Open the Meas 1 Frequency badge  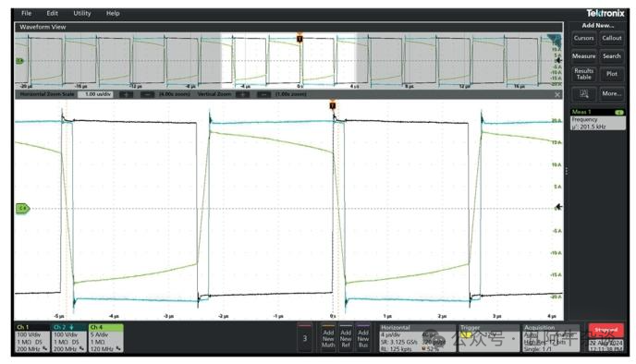click(598, 119)
